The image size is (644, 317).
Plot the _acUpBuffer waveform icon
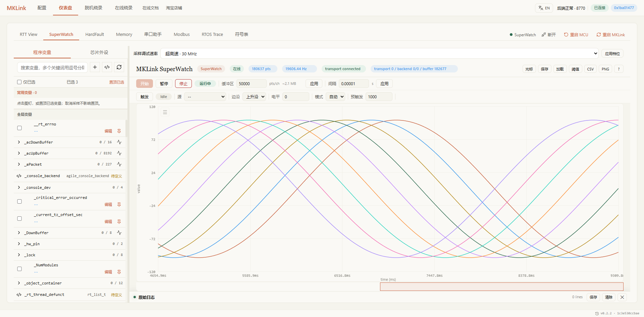119,153
